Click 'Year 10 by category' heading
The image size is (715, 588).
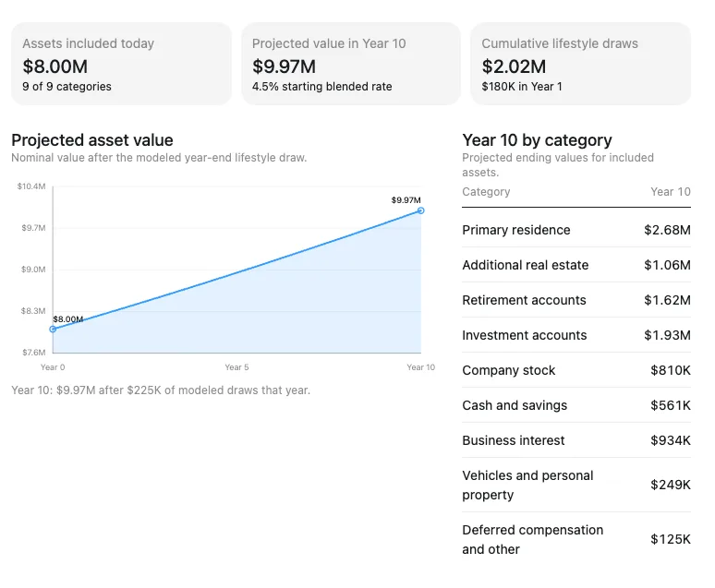coord(537,140)
